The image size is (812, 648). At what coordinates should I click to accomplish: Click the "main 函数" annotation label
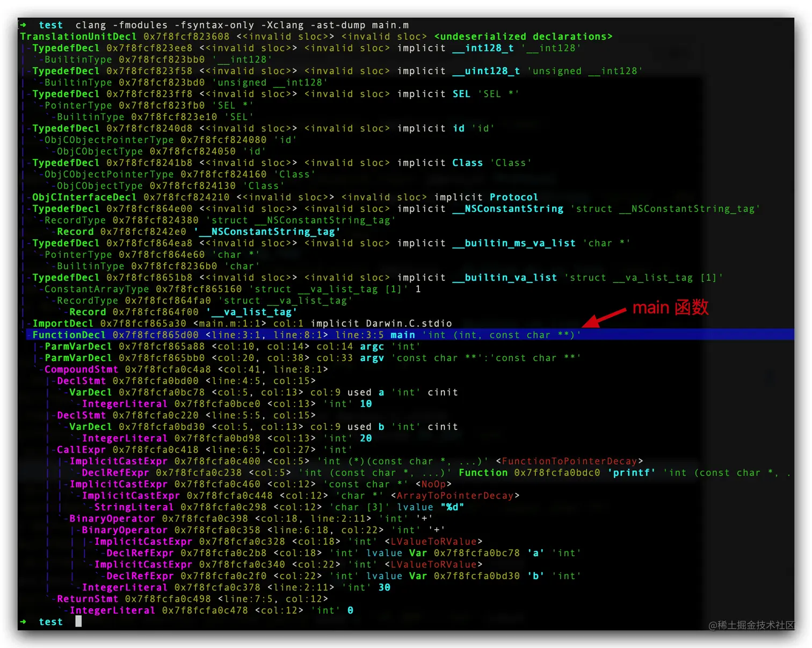[670, 308]
